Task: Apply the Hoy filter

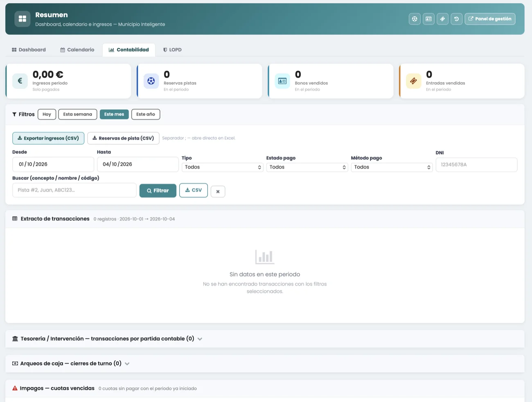Action: pyautogui.click(x=47, y=115)
